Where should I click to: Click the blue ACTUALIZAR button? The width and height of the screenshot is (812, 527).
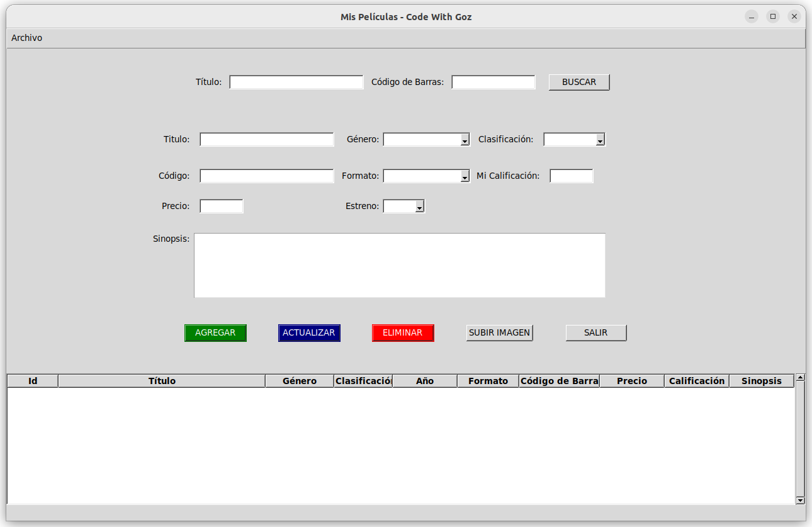coord(308,332)
